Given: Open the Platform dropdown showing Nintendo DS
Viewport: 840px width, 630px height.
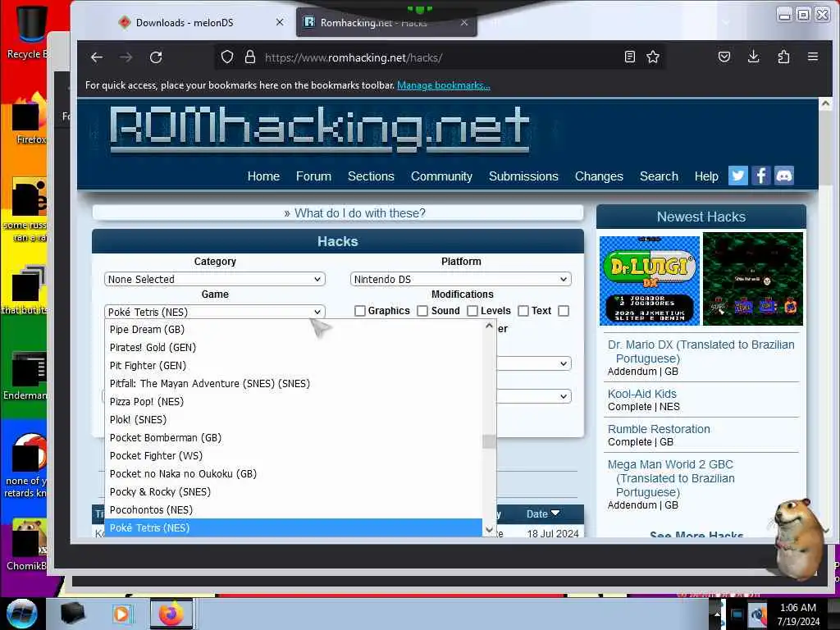Looking at the screenshot, I should pos(461,279).
